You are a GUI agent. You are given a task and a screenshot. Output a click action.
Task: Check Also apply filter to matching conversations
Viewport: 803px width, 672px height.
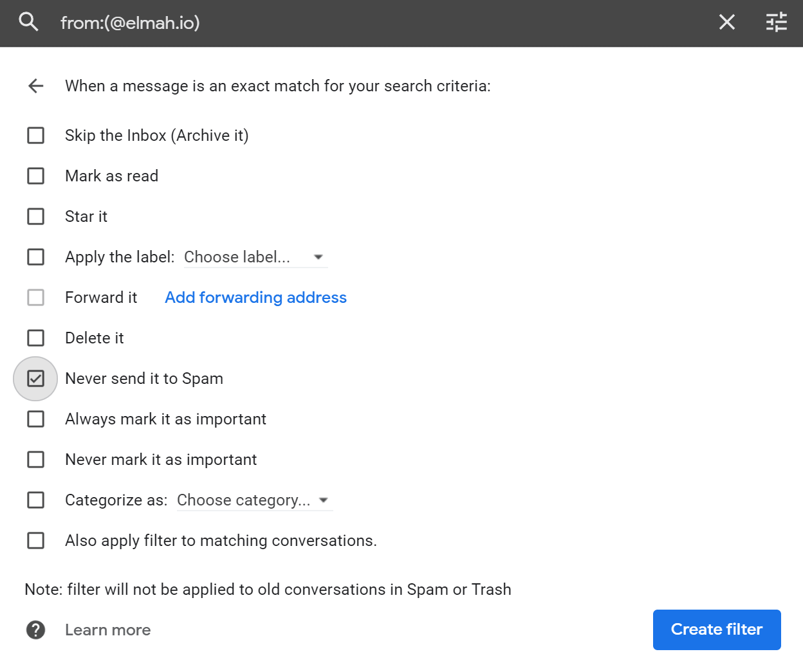(x=36, y=541)
